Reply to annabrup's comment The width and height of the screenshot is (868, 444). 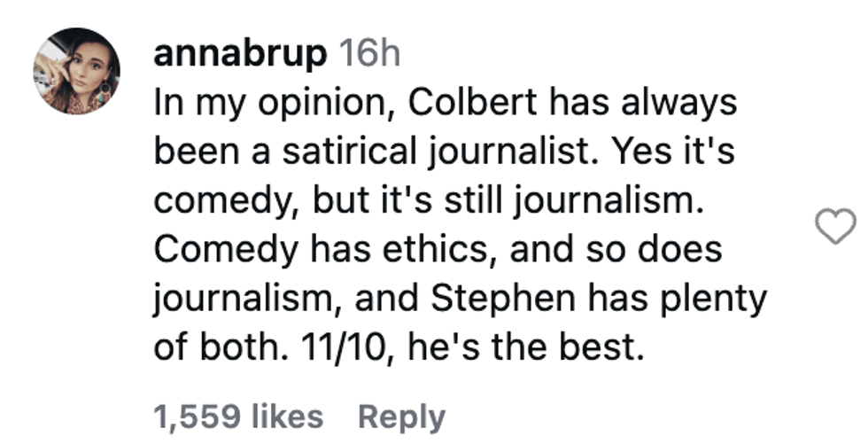point(401,417)
